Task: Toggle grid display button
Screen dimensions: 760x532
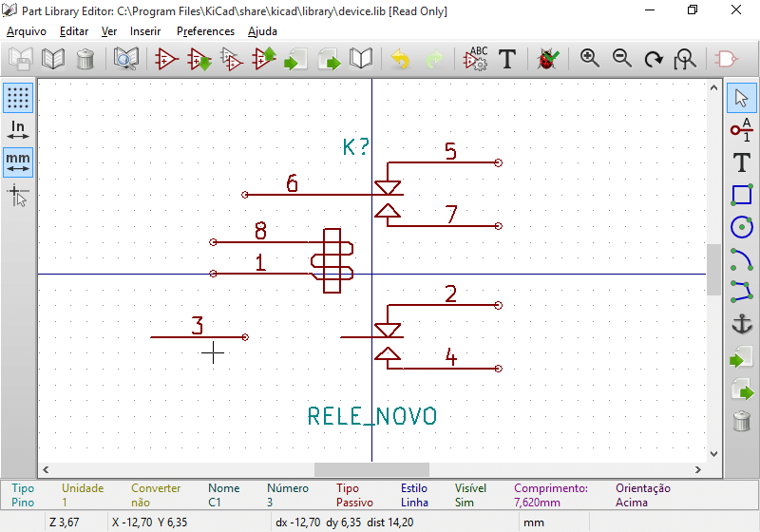Action: click(18, 97)
